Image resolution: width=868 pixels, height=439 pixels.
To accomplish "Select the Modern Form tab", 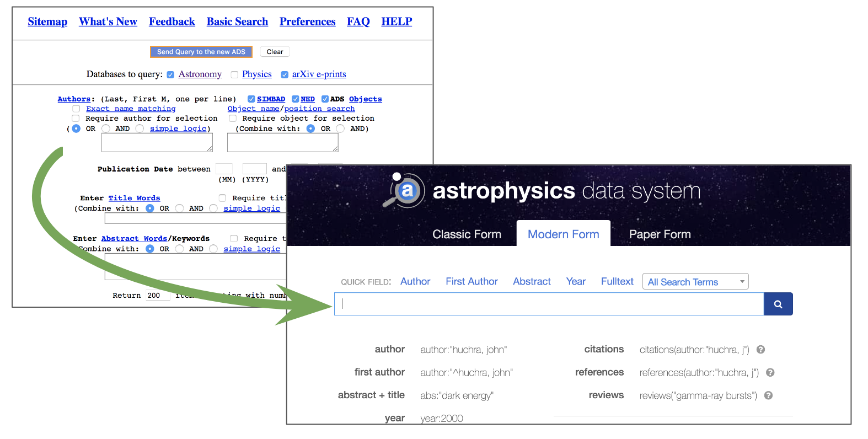I will 563,234.
